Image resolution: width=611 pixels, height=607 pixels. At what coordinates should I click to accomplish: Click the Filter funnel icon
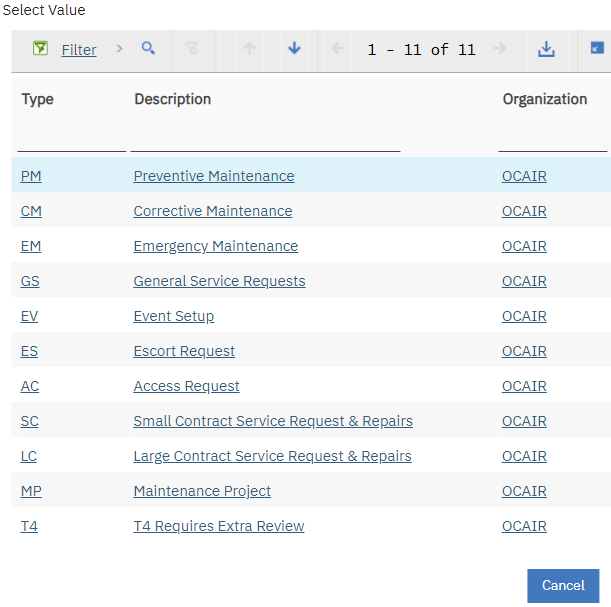(x=40, y=49)
